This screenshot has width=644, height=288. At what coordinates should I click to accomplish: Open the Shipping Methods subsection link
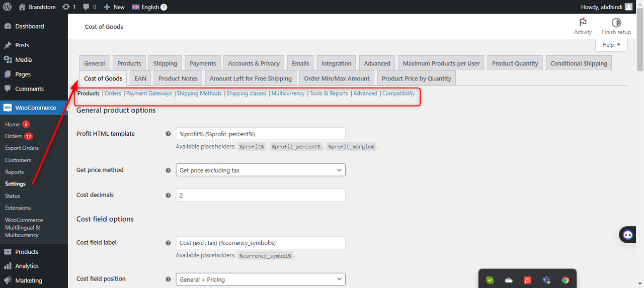199,93
